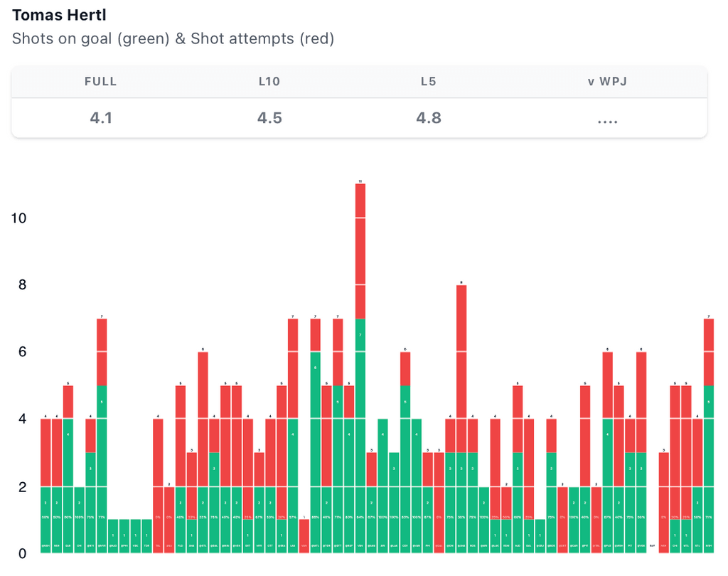The width and height of the screenshot is (728, 576).
Task: Click the 4.5 average under L10
Action: (269, 118)
